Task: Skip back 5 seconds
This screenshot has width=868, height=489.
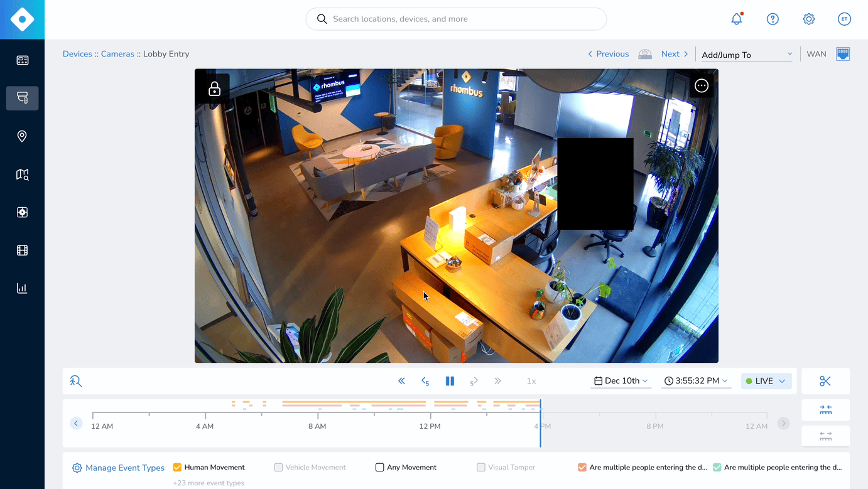Action: tap(425, 381)
